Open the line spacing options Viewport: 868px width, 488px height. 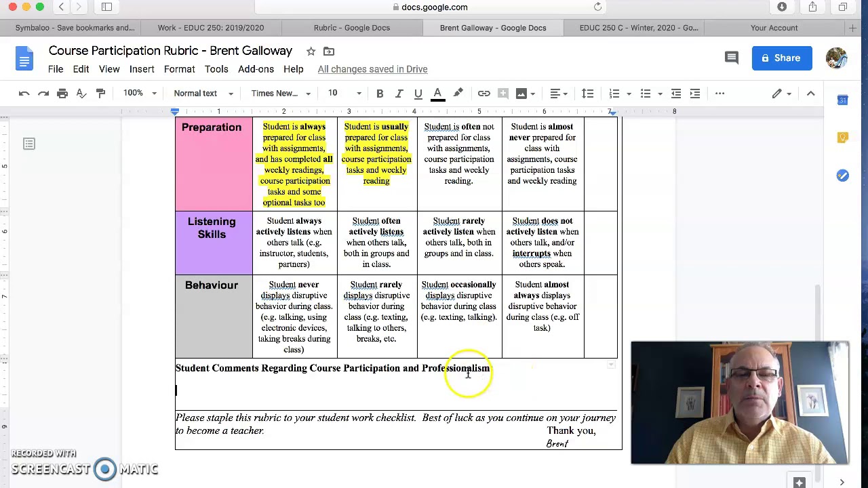(587, 94)
